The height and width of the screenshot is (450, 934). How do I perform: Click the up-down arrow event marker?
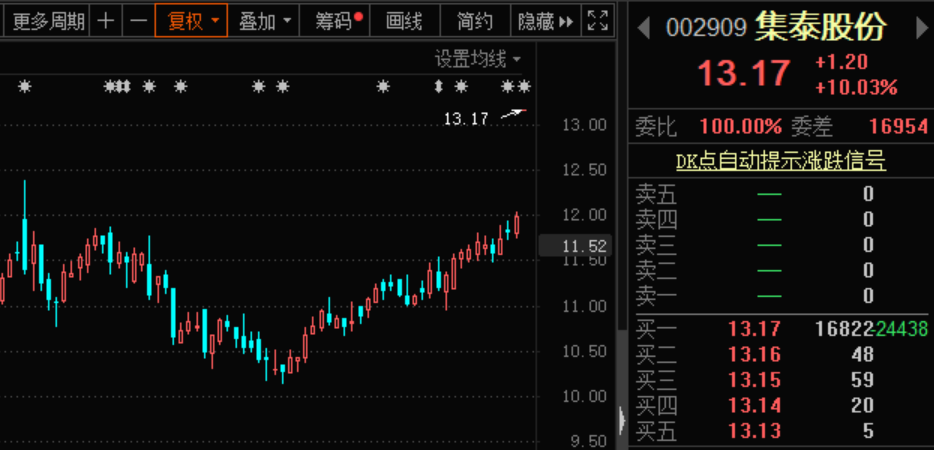438,87
